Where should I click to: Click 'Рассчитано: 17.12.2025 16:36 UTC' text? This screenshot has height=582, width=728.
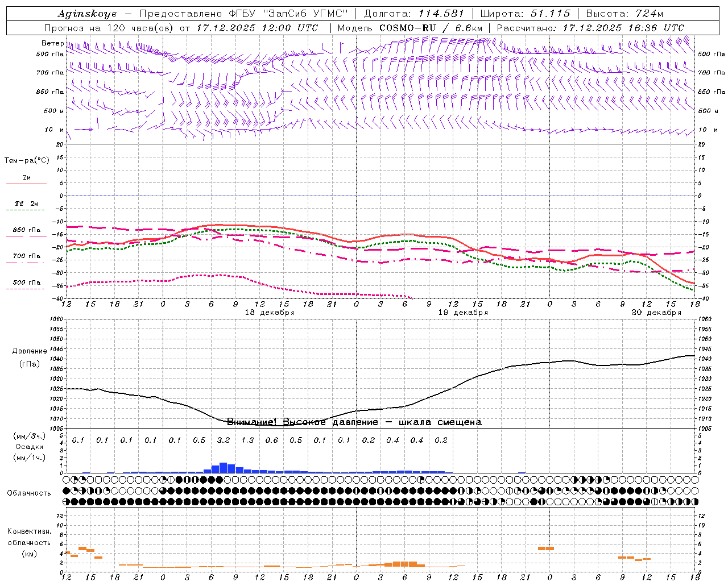coord(590,28)
